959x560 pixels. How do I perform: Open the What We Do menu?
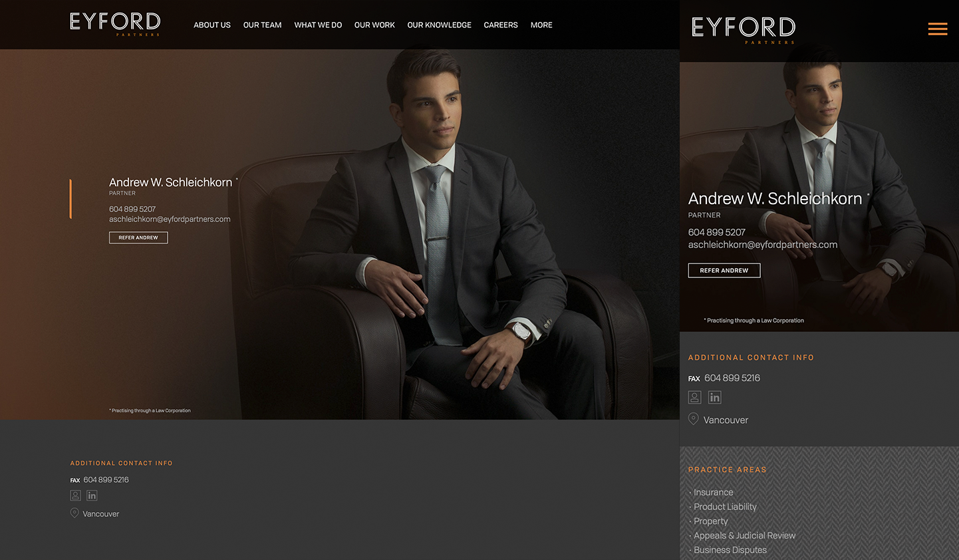coord(318,25)
